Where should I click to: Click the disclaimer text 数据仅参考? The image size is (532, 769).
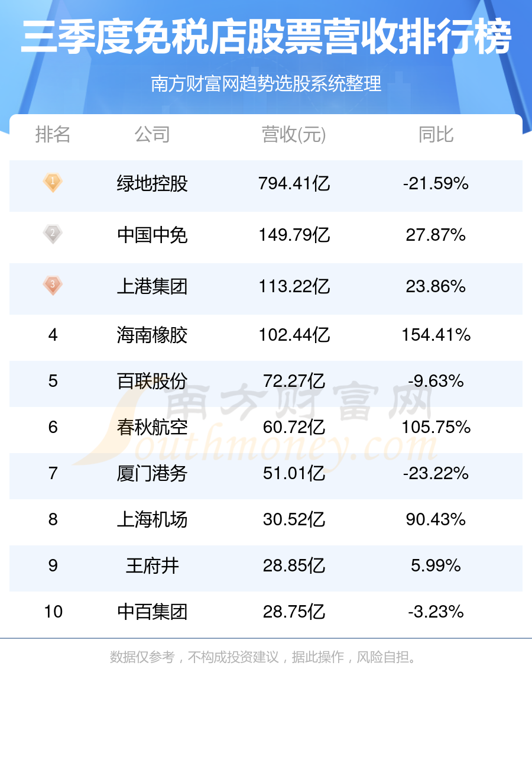click(x=142, y=657)
